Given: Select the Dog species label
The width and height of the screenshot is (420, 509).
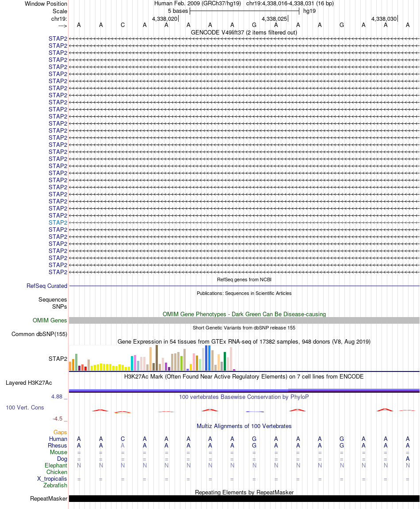Looking at the screenshot, I should [x=62, y=459].
